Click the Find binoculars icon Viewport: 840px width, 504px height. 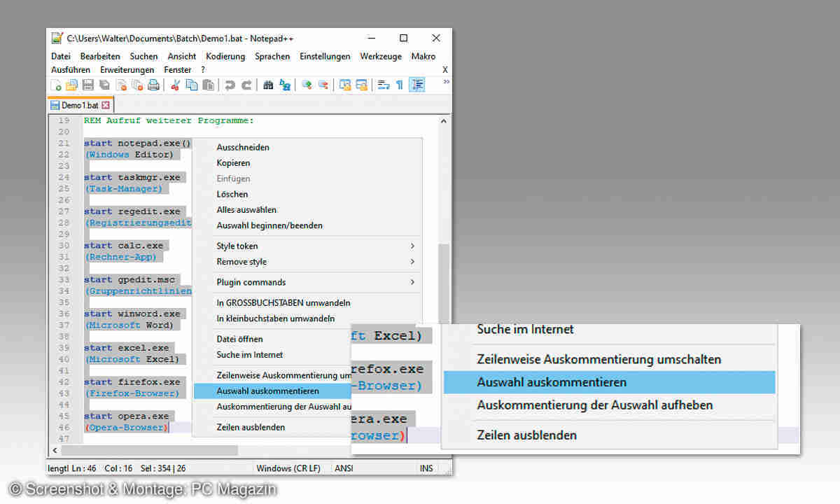pos(268,85)
